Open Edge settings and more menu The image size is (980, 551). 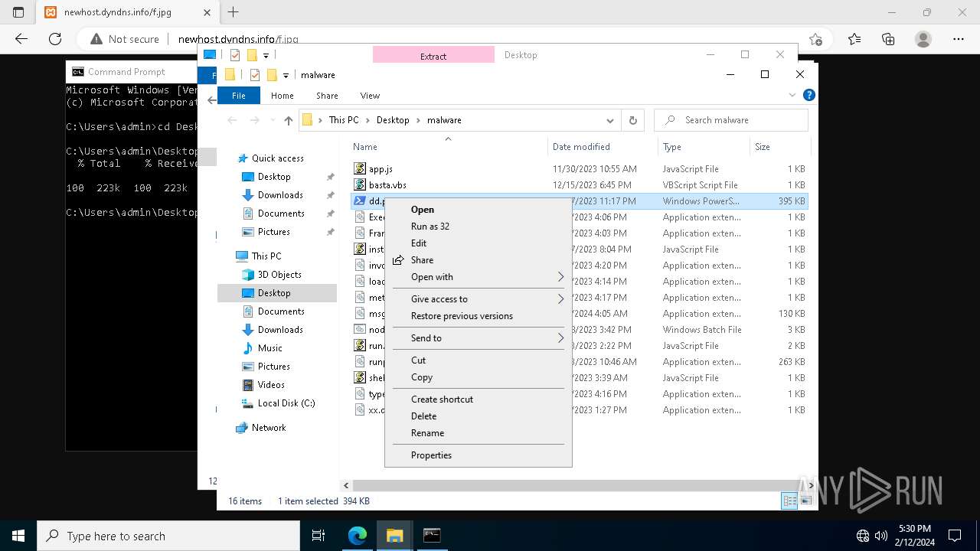pyautogui.click(x=959, y=39)
